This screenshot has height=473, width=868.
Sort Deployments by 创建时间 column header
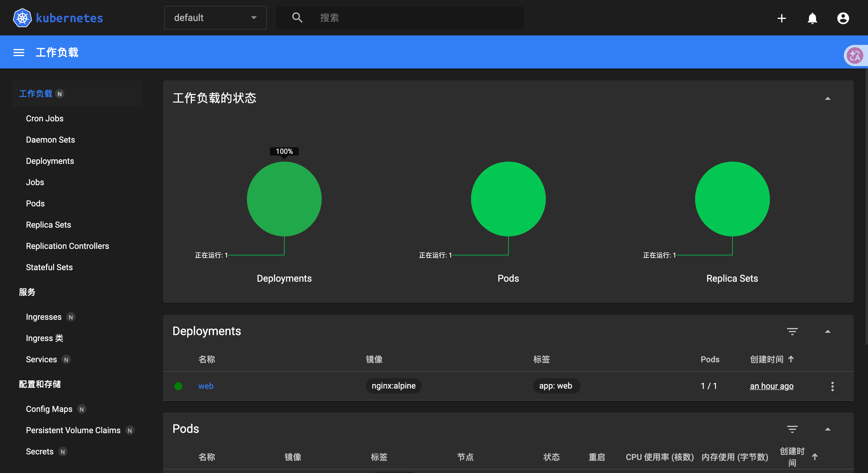(766, 359)
